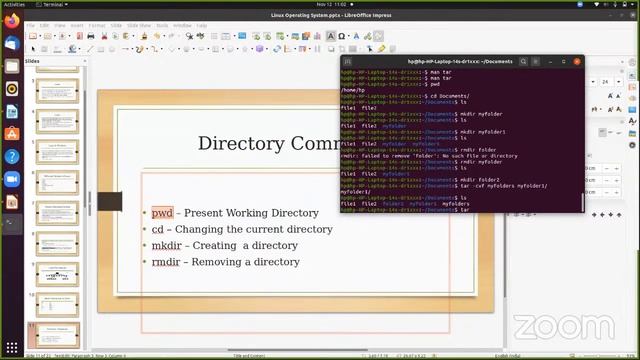The height and width of the screenshot is (360, 640).
Task: Open Find and Replace icon
Action: (189, 36)
